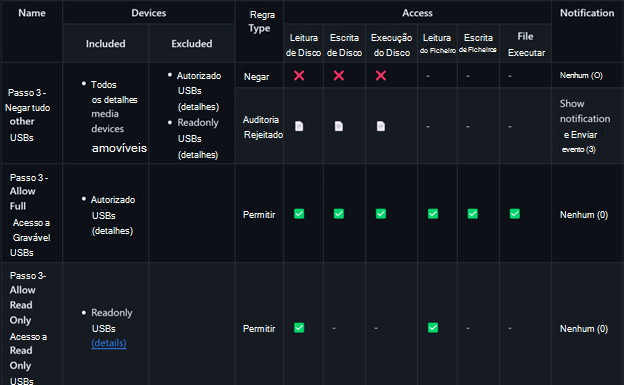This screenshot has height=385, width=624.
Task: Click the Leitura do Ficheiro green check in Allow Full row
Action: point(433,214)
